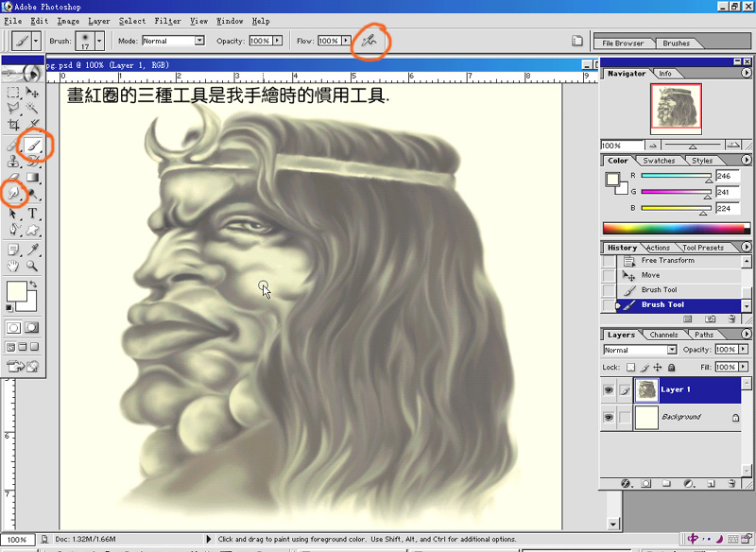This screenshot has height=552, width=756.
Task: Toggle the airbrush option in options bar
Action: [369, 41]
